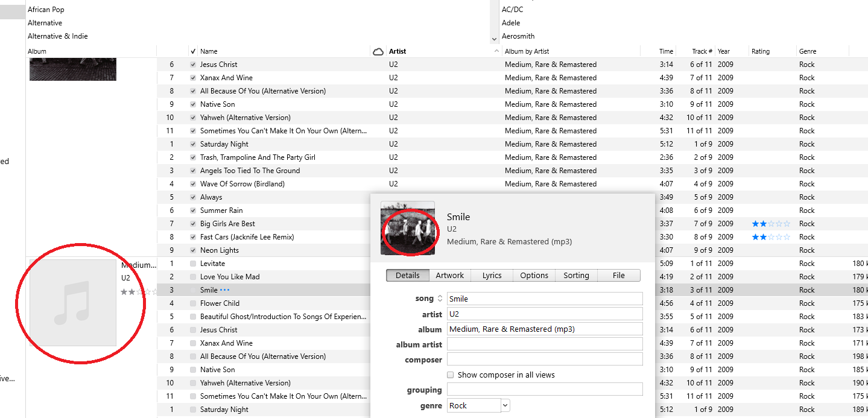Screen dimensions: 868x418
Task: Select the Beautiful Ghost/Introduction To Songs track
Action: tap(284, 317)
